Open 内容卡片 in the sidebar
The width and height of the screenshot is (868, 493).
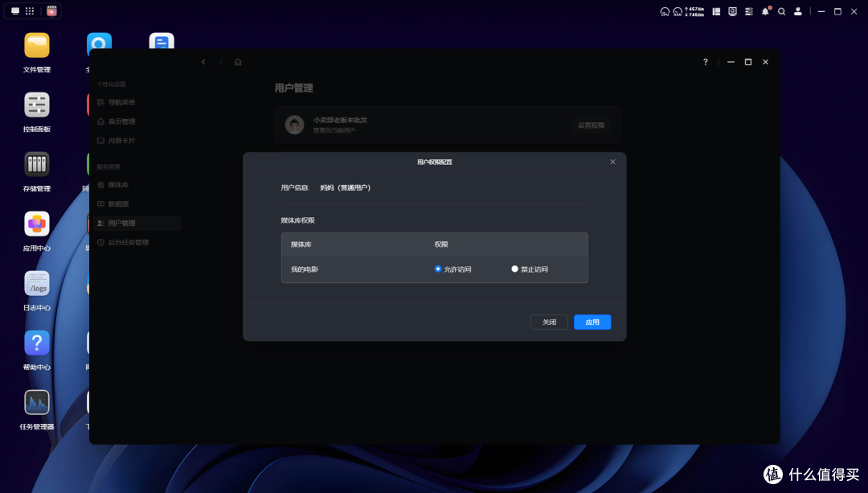click(137, 141)
